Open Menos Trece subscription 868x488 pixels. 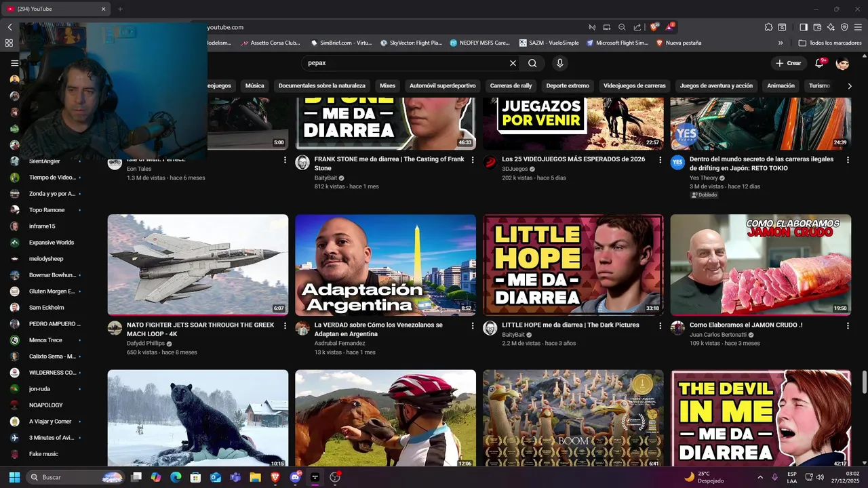[x=45, y=340]
